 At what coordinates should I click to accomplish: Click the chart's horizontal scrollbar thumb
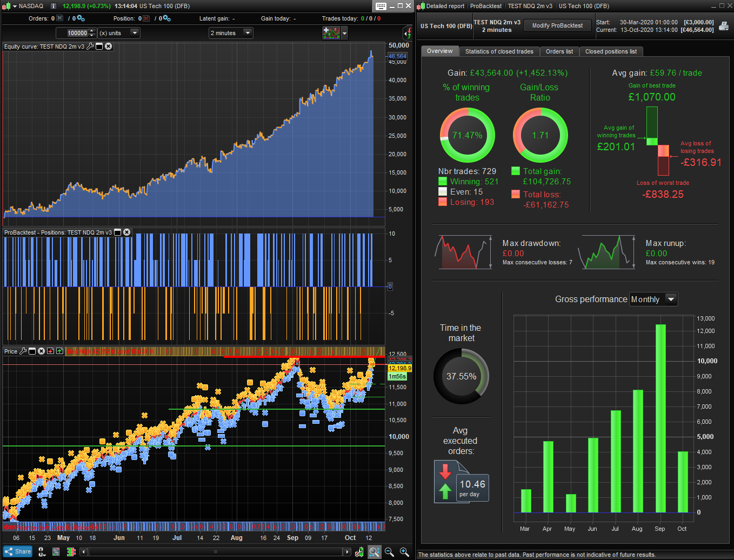point(215,552)
